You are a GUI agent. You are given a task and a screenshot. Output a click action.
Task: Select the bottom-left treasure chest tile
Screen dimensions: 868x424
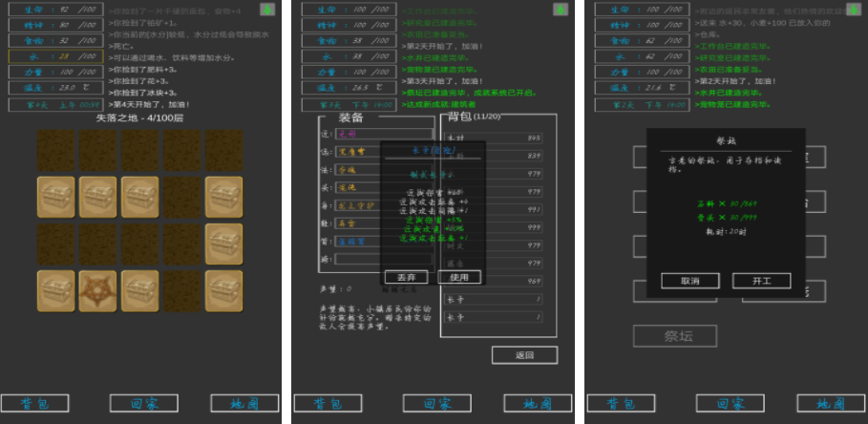(x=55, y=290)
